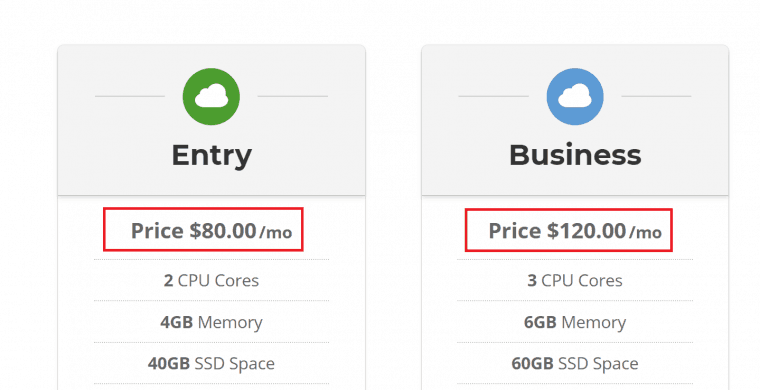
Task: Click the bold 40GB text
Action: coord(169,363)
